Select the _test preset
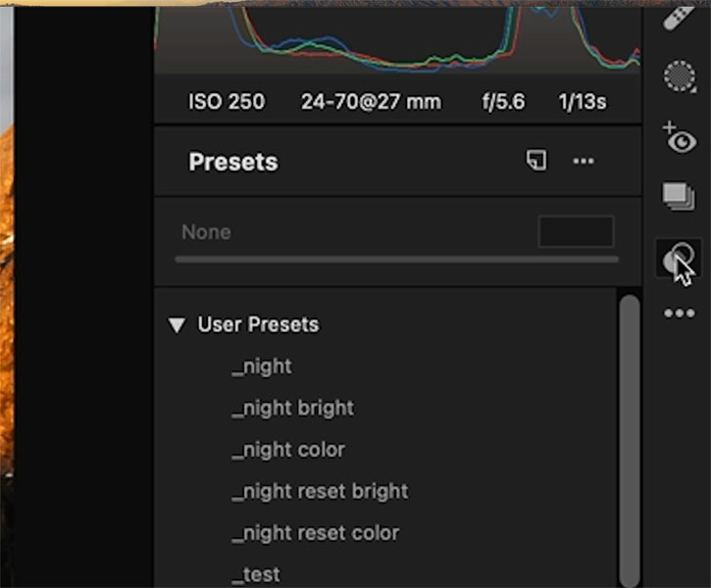The width and height of the screenshot is (711, 588). tap(256, 574)
